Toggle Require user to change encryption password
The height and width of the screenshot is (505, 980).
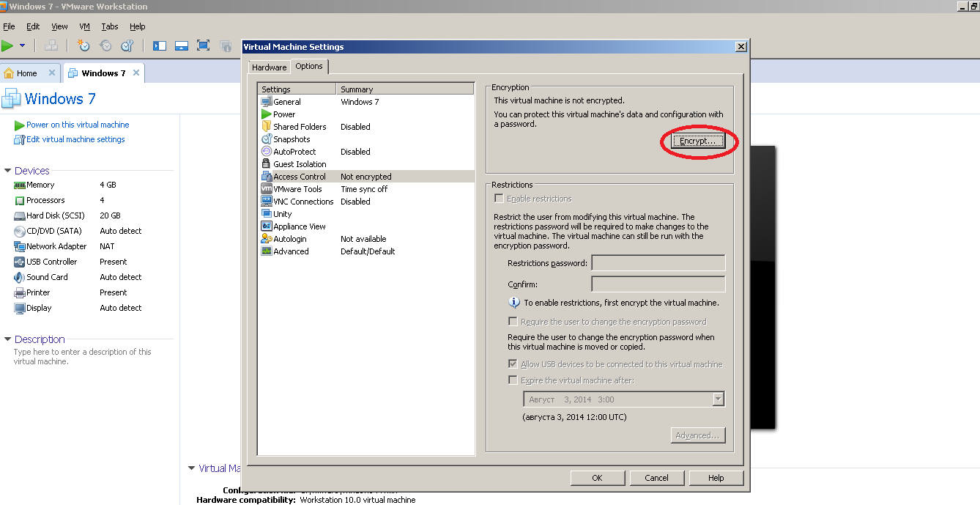tap(513, 322)
